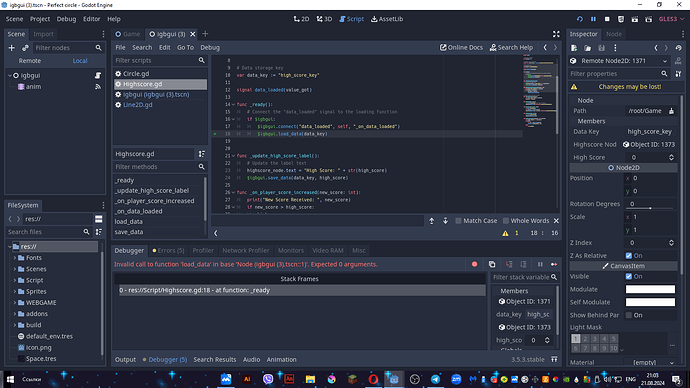
Task: Expand the Fonts folder
Action: coord(15,258)
